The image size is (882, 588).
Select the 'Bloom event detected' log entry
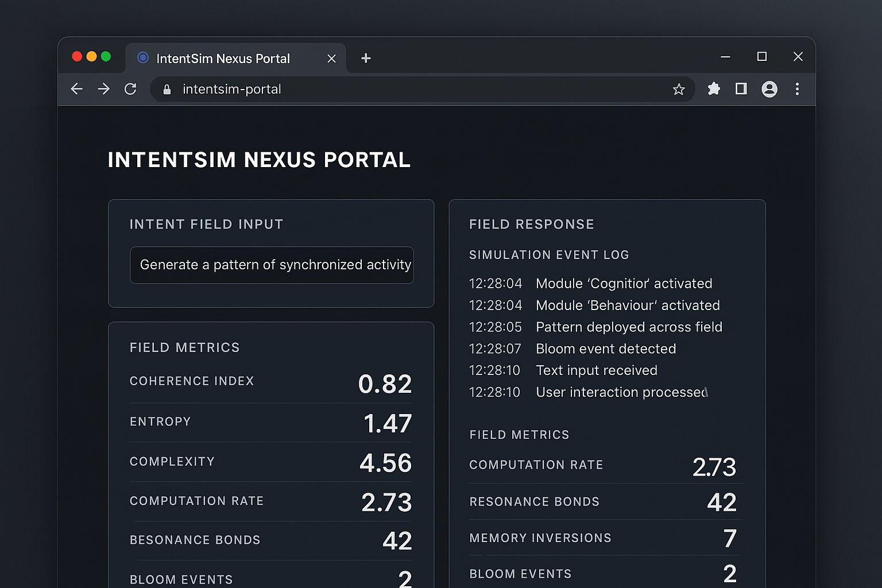[605, 349]
